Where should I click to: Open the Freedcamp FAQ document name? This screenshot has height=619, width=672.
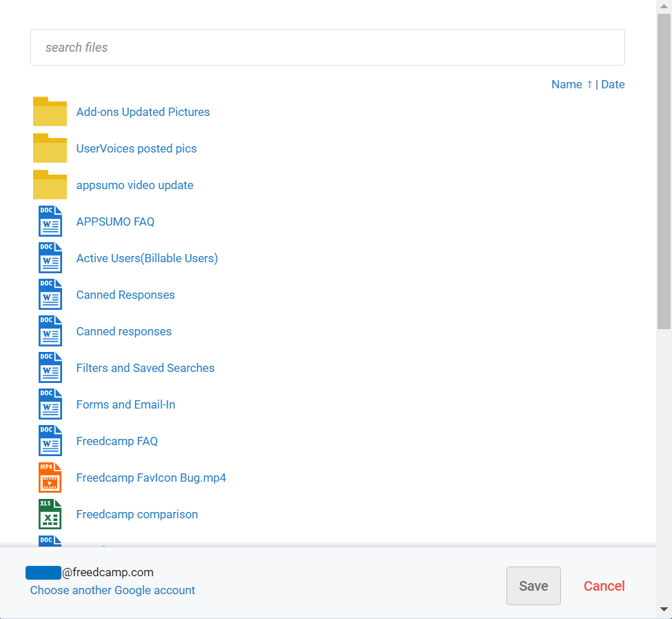117,441
